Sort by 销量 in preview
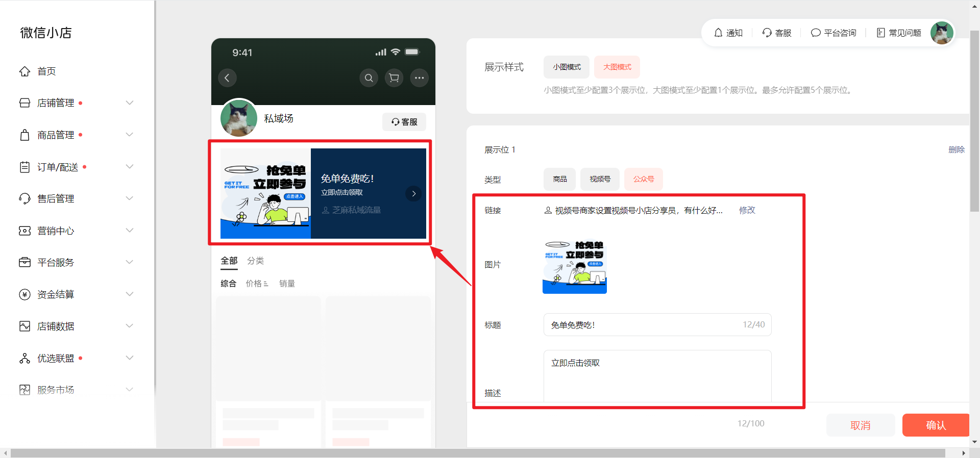Viewport: 980px width, 458px height. point(287,284)
